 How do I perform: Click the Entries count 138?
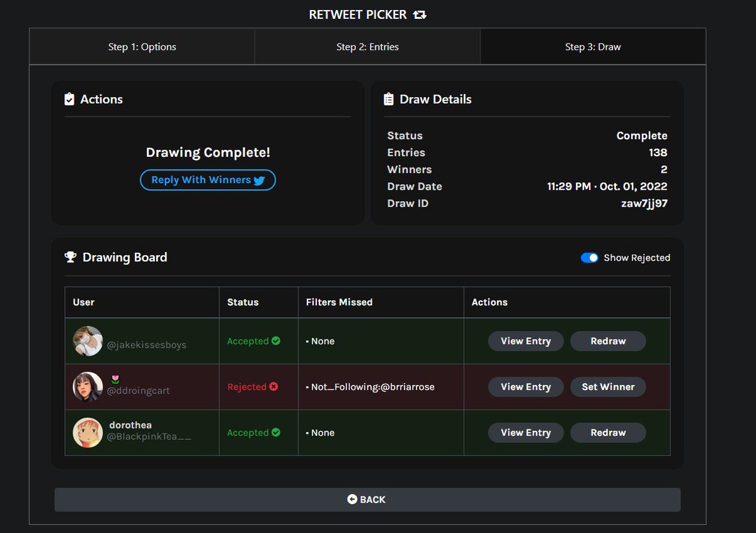click(x=658, y=152)
